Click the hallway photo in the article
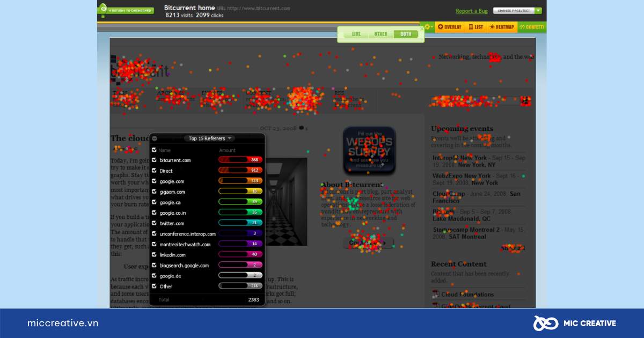Screen dimensions: 644x338 (287, 201)
